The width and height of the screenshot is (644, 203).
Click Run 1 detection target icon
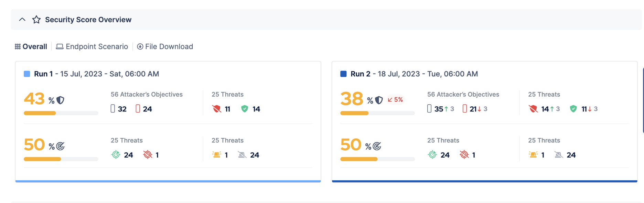(x=61, y=146)
